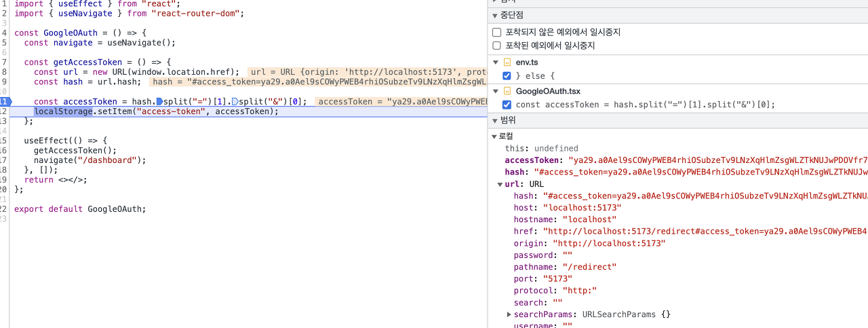Click 'import { useNavigate }' line
Screen dimensions: 868x328
[x=129, y=13]
